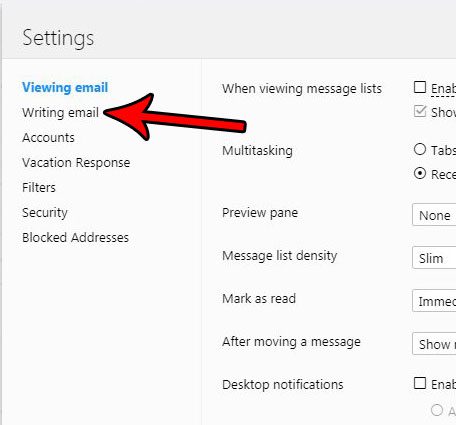
Task: Click the Message list density label
Action: tap(280, 256)
